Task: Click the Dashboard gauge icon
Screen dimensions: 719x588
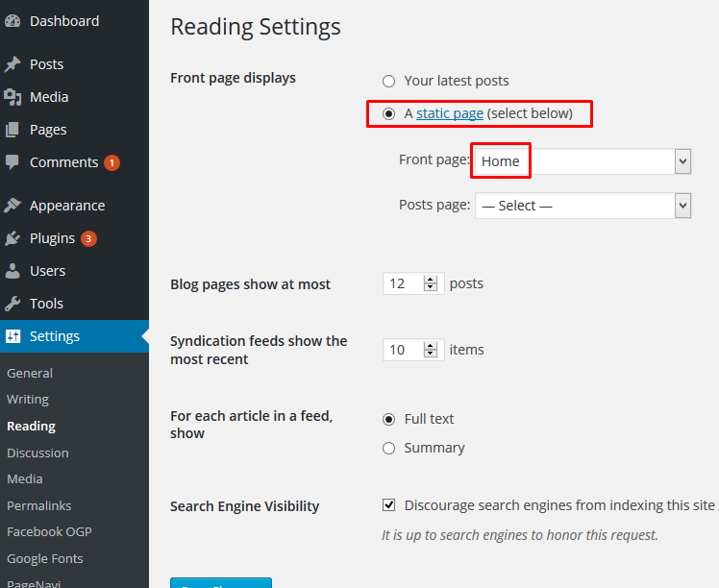Action: [12, 20]
